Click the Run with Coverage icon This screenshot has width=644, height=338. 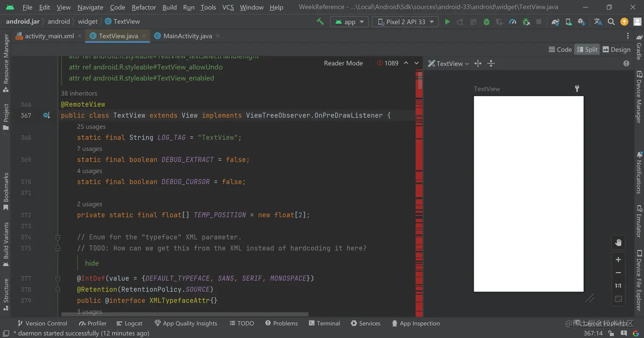click(500, 22)
